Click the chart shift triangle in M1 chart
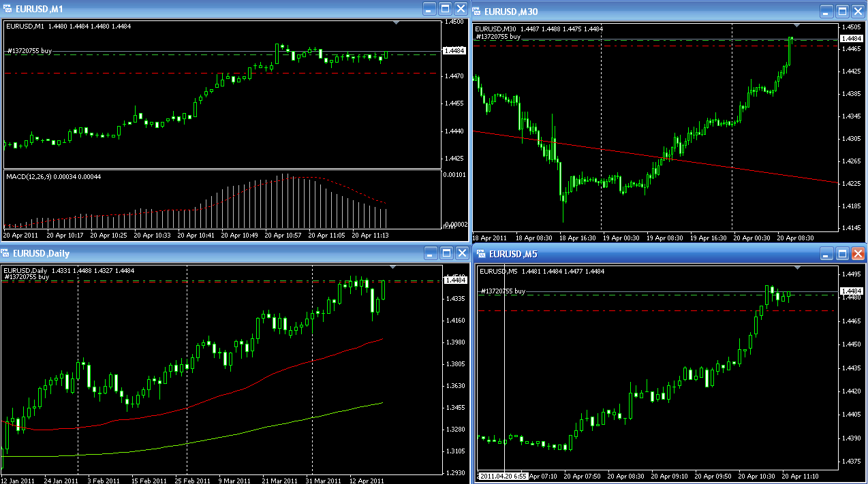The width and height of the screenshot is (868, 484). [x=397, y=22]
